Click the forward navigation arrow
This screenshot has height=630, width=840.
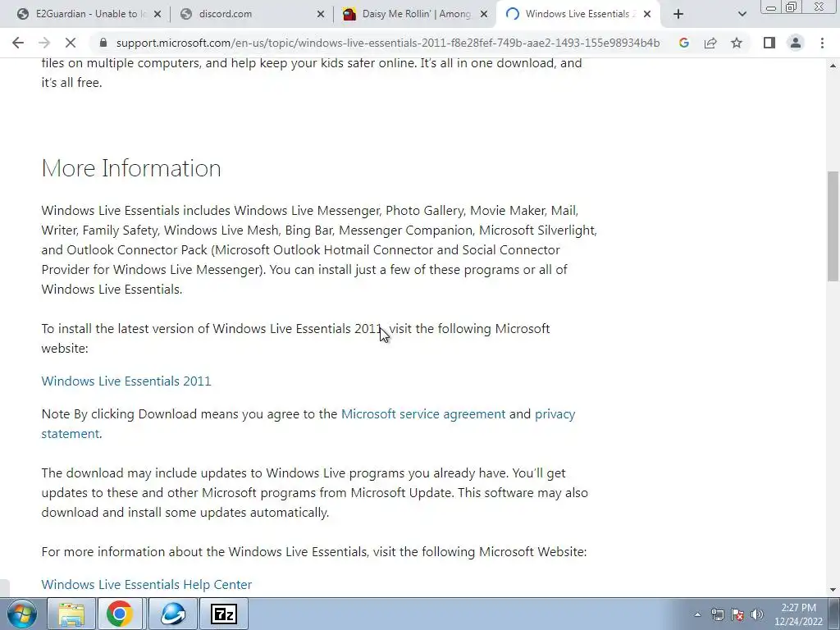(x=44, y=43)
